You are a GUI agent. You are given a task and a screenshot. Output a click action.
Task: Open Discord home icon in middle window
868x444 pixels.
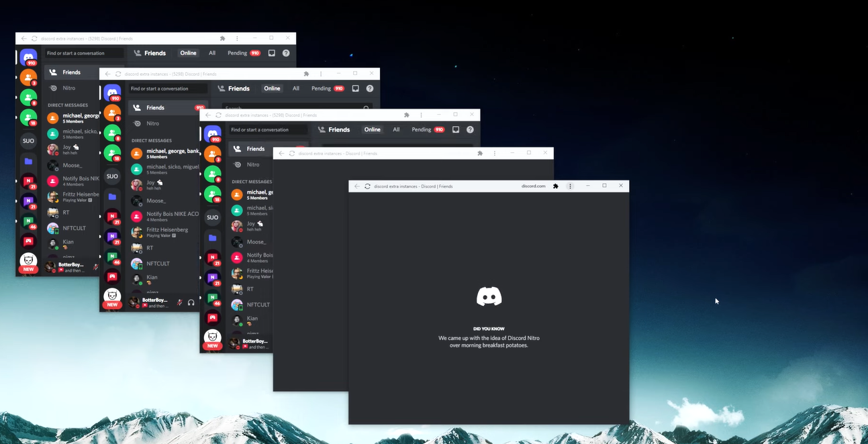pos(212,133)
